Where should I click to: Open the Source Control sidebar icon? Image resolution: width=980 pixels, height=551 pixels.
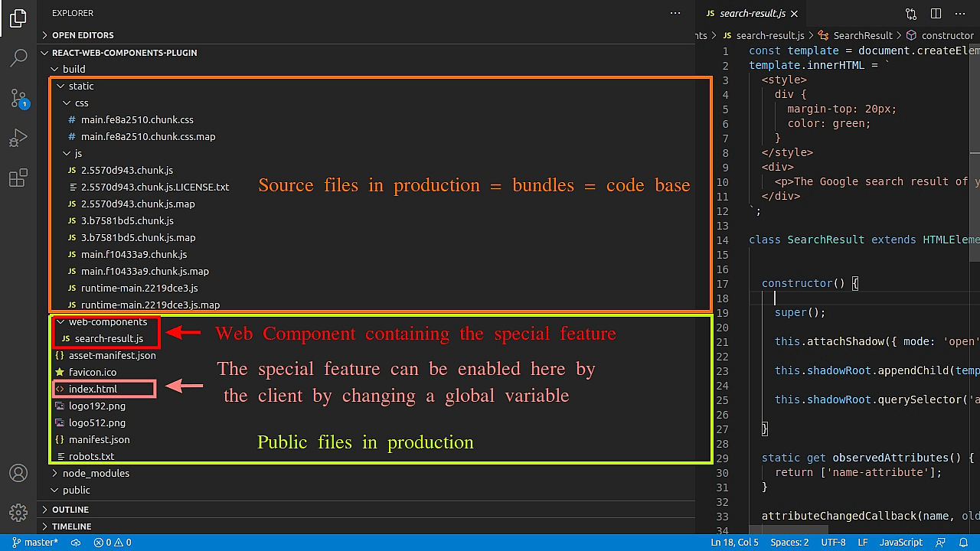point(18,98)
